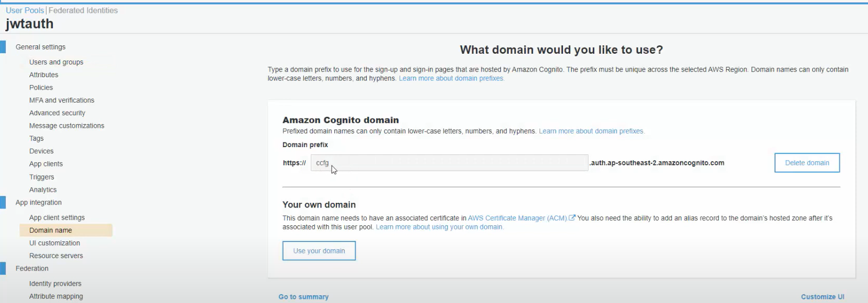868x303 pixels.
Task: Select Advanced security in sidebar
Action: click(x=57, y=113)
